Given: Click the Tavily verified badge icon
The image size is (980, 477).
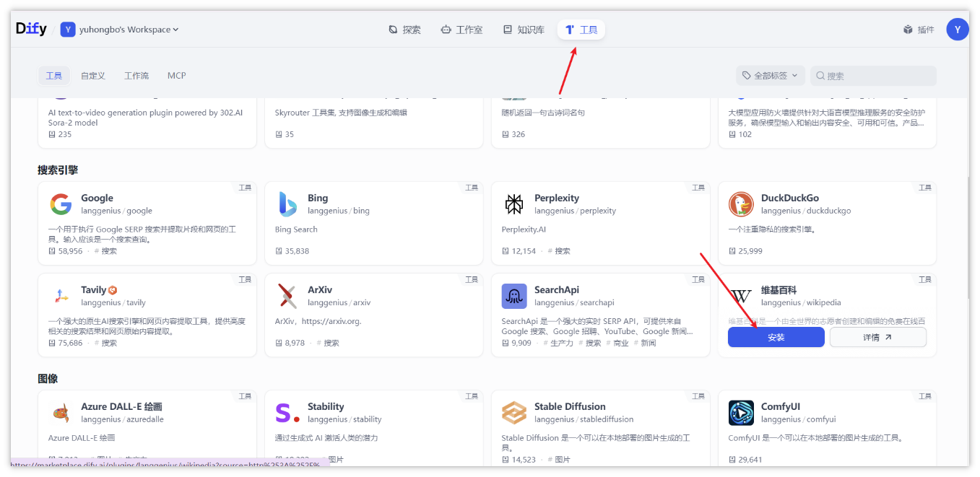Looking at the screenshot, I should click(x=113, y=290).
